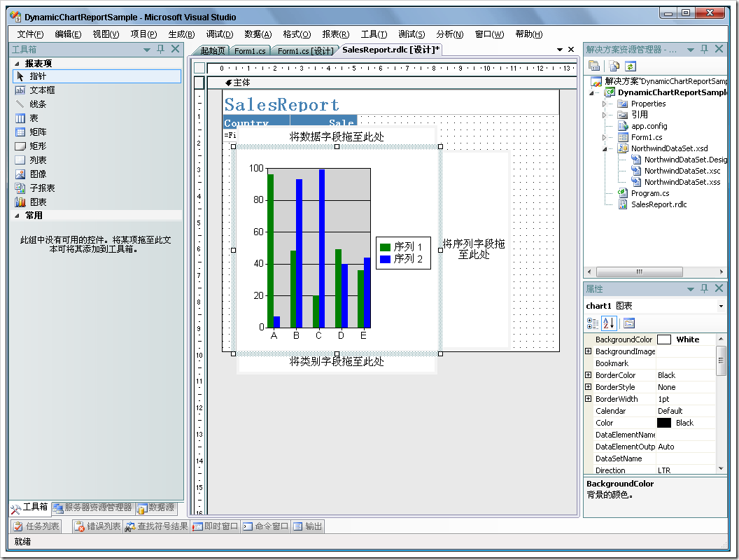The height and width of the screenshot is (560, 739).
Task: Expand the Form1.cs node
Action: 604,138
